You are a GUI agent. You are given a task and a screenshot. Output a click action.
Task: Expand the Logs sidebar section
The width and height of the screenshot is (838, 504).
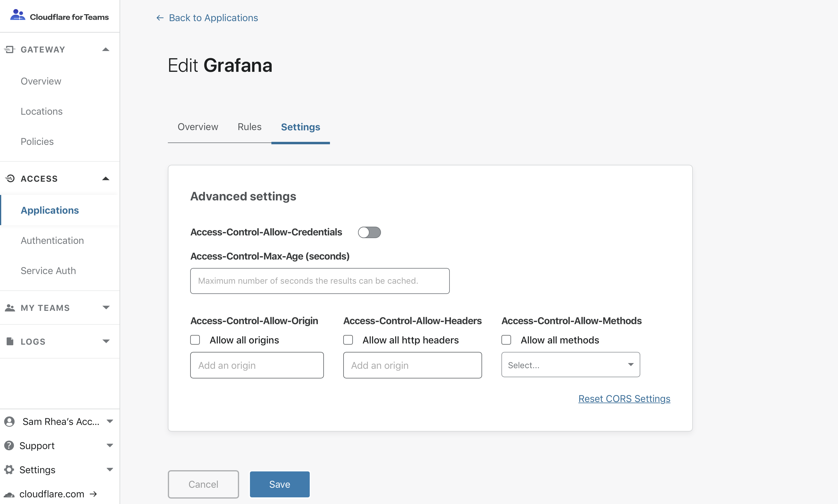(x=106, y=341)
